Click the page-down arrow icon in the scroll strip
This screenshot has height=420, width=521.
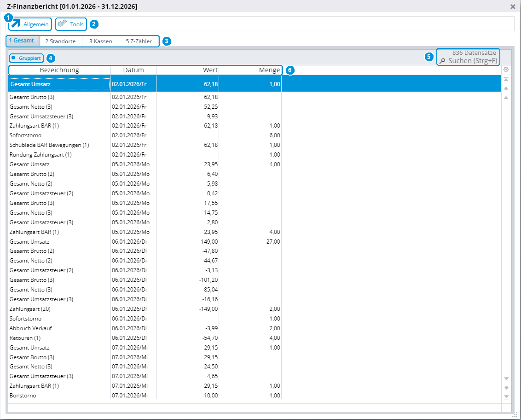pos(506,388)
